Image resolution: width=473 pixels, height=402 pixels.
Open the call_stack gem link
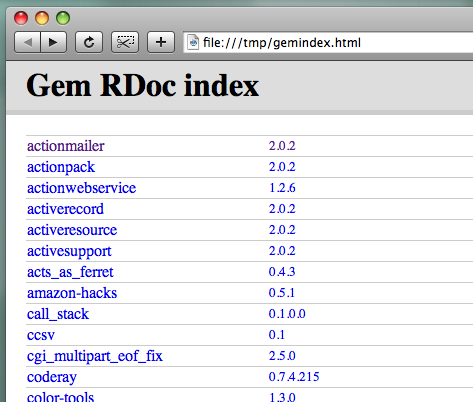click(58, 314)
